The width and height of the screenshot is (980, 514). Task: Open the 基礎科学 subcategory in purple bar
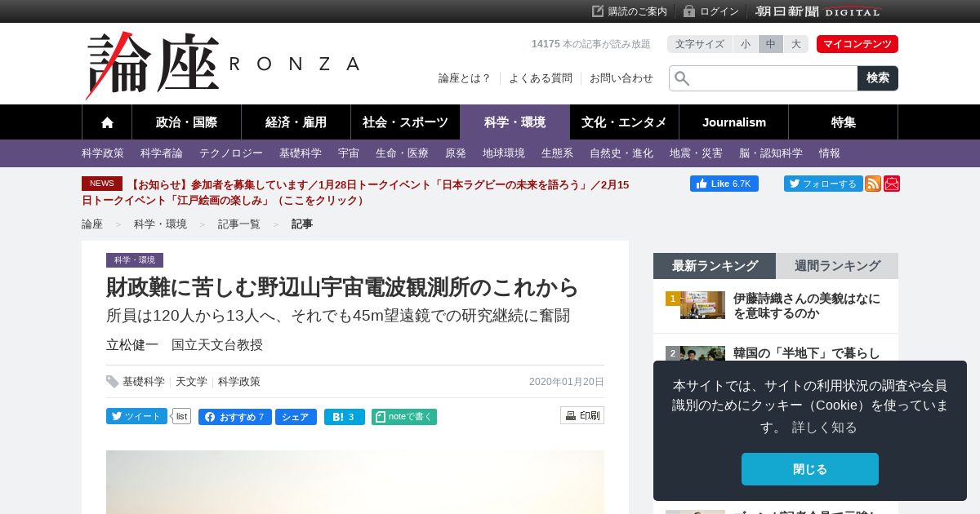301,153
